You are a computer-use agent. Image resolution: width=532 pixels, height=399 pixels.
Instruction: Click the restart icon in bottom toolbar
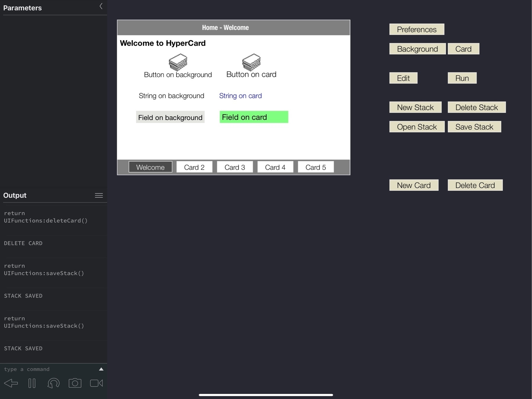pyautogui.click(x=54, y=383)
